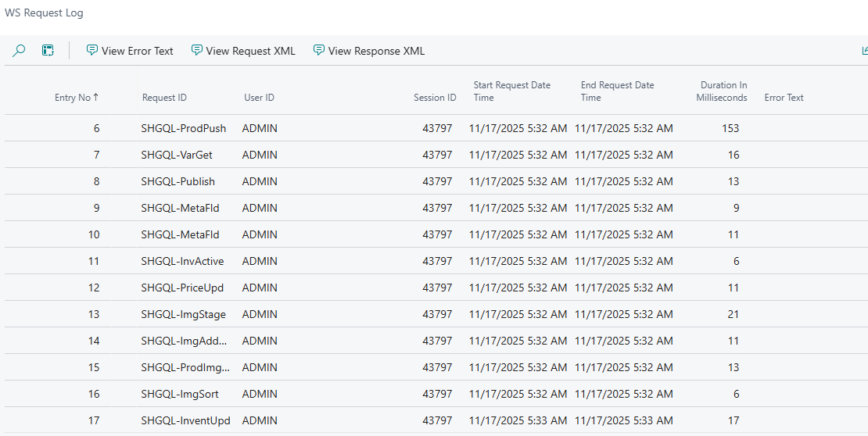Image resolution: width=868 pixels, height=436 pixels.
Task: Click the search magnifier icon
Action: (x=20, y=51)
